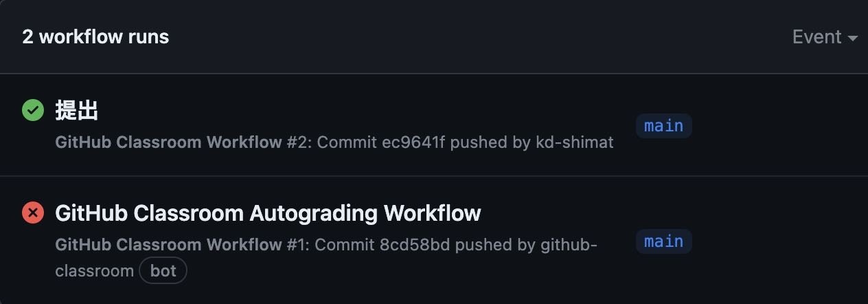Click "pushed by" text in Autograding run
This screenshot has width=868, height=304.
tap(495, 245)
